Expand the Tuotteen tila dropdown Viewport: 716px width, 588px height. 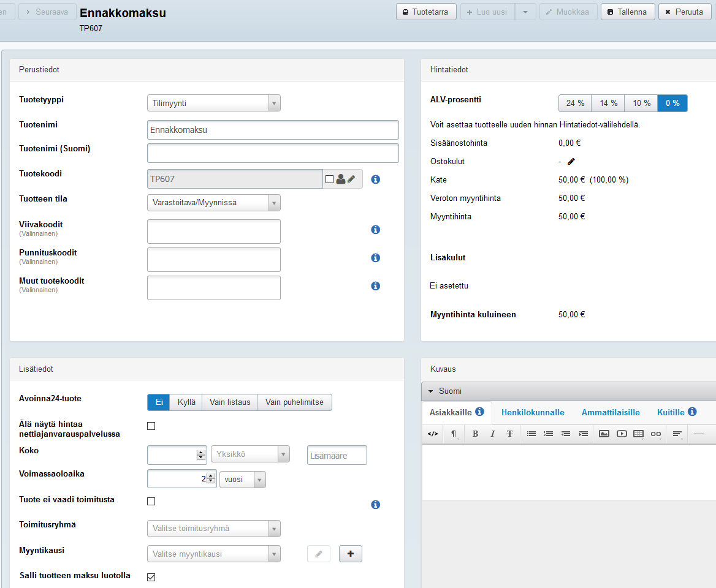pyautogui.click(x=213, y=203)
